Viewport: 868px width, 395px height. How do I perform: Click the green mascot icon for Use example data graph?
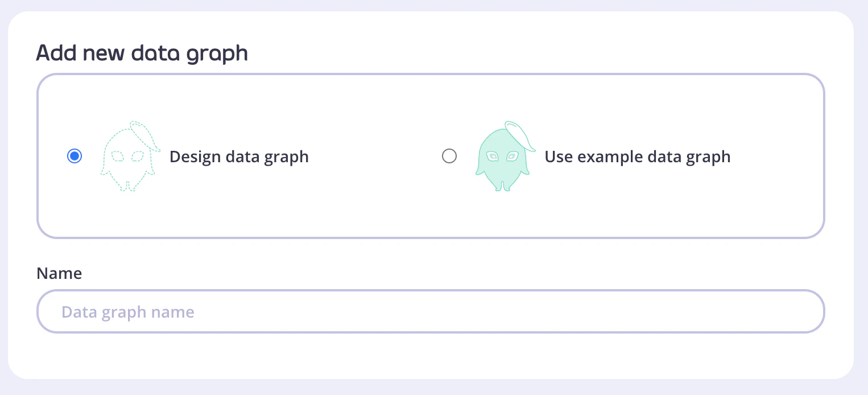tap(504, 157)
